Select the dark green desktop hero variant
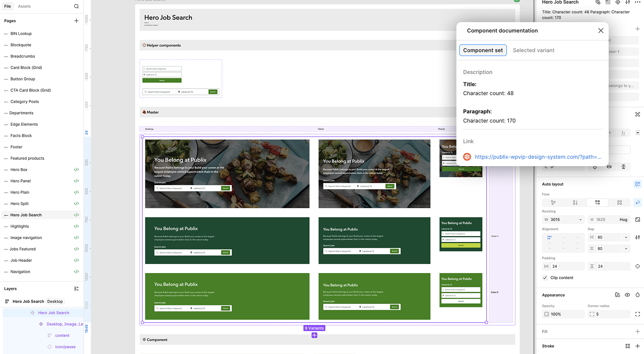 pyautogui.click(x=227, y=241)
